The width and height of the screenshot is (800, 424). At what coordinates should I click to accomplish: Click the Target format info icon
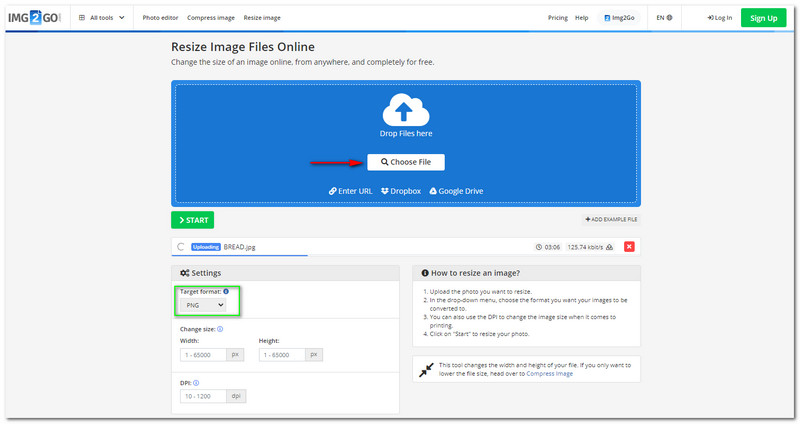pyautogui.click(x=226, y=291)
